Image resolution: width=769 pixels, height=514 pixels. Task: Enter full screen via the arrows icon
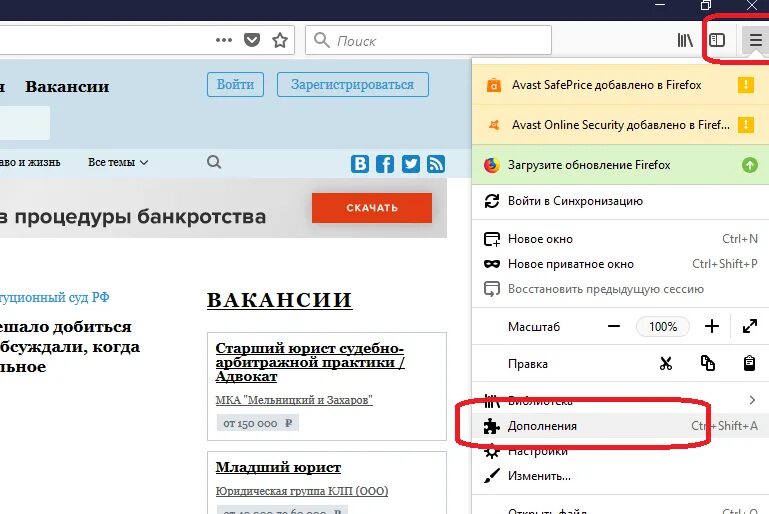click(x=749, y=326)
